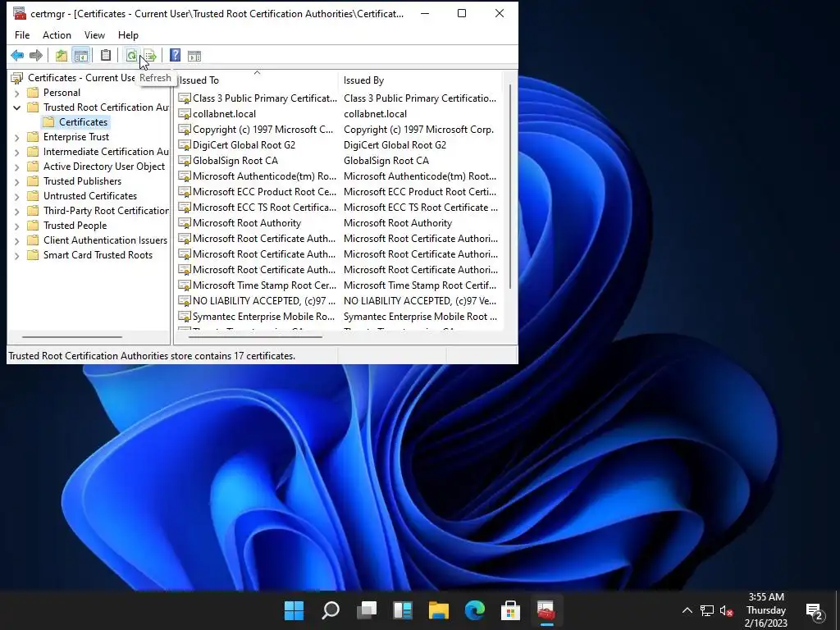Click the Smart Card Trusted Roots folder icon

pyautogui.click(x=33, y=255)
